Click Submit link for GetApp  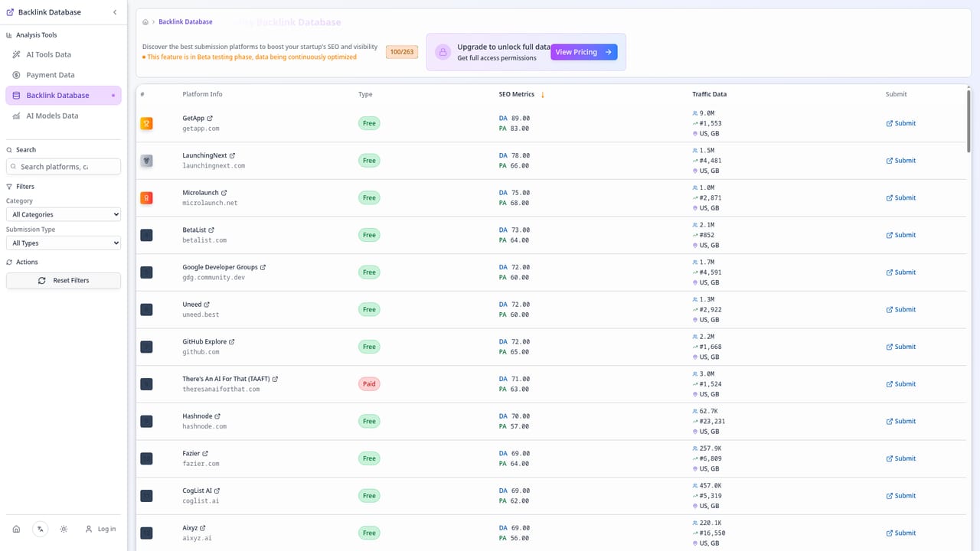pos(901,123)
